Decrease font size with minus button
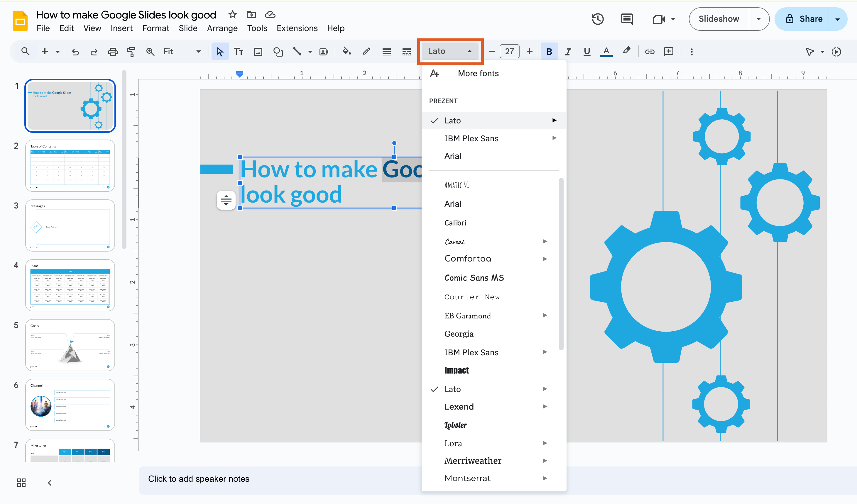Screen dimensions: 857x504 (x=492, y=52)
